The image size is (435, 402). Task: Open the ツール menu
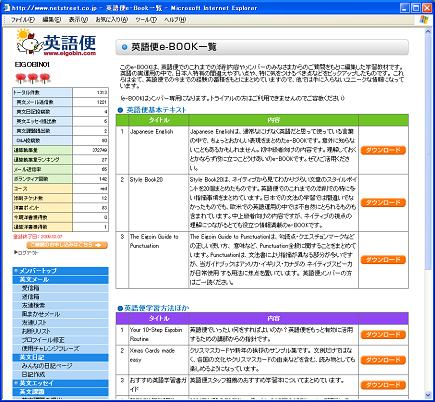[x=146, y=20]
